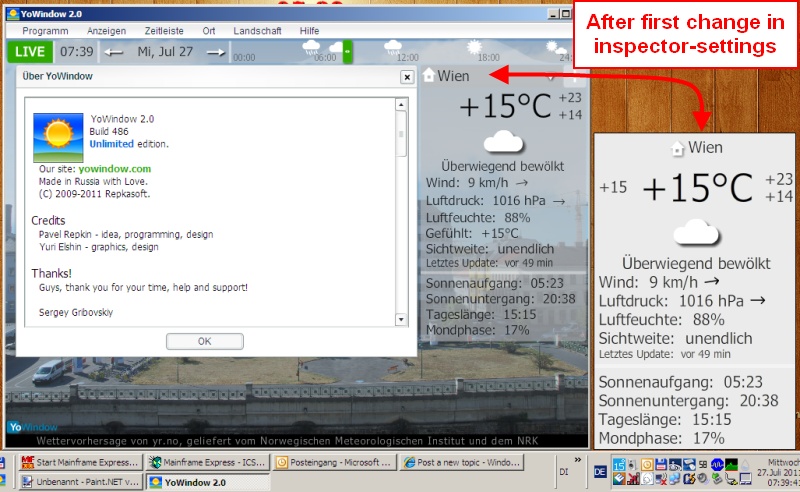
Task: Switch to Post a new topic taskbar button
Action: point(462,462)
